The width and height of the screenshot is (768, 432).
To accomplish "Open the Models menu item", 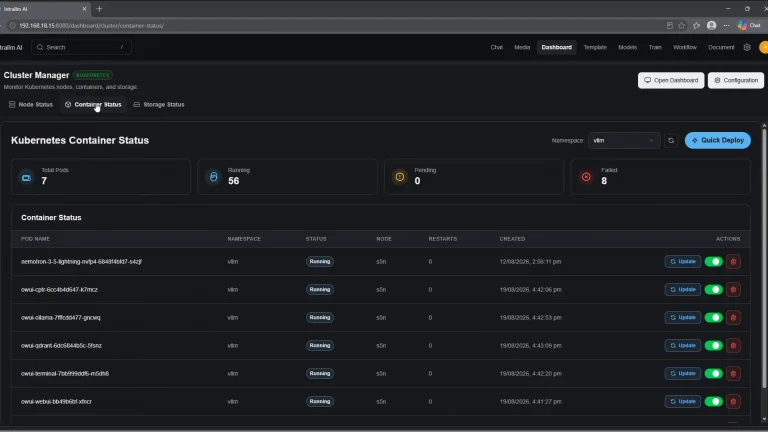I will (x=627, y=48).
